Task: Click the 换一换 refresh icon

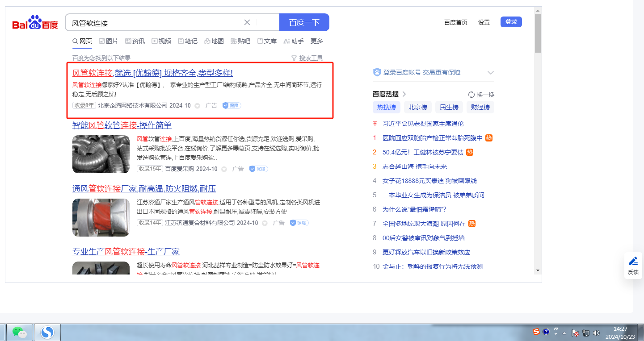Action: click(x=471, y=95)
